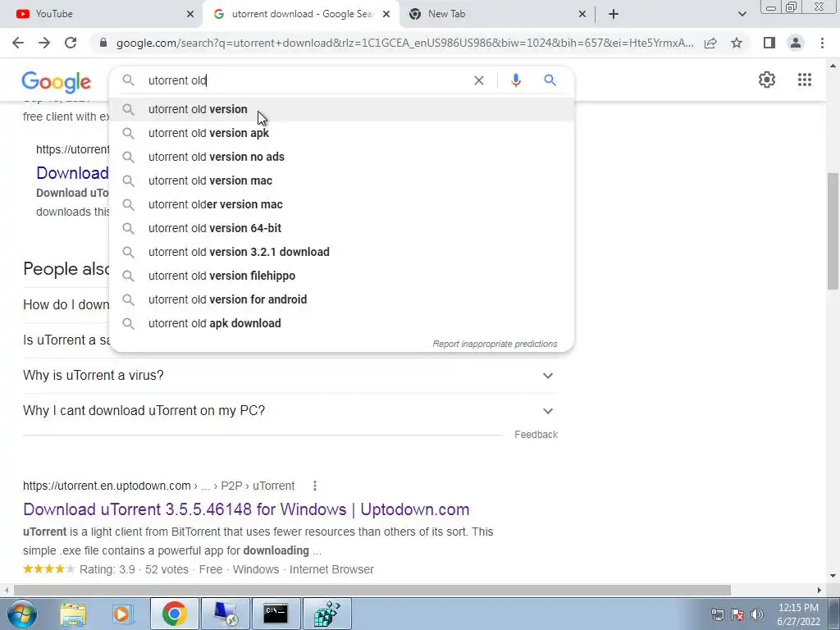The width and height of the screenshot is (840, 630).
Task: Expand 'Why is uTorrent a virus?' question
Action: 290,376
